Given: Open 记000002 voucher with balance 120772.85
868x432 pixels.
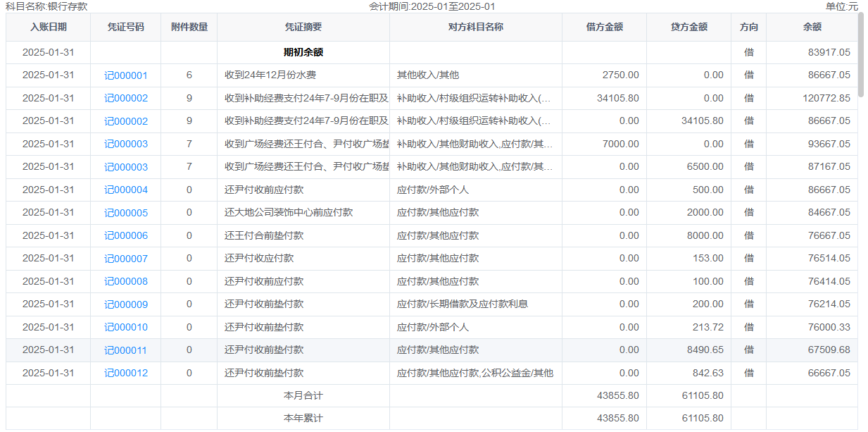Looking at the screenshot, I should coord(126,99).
